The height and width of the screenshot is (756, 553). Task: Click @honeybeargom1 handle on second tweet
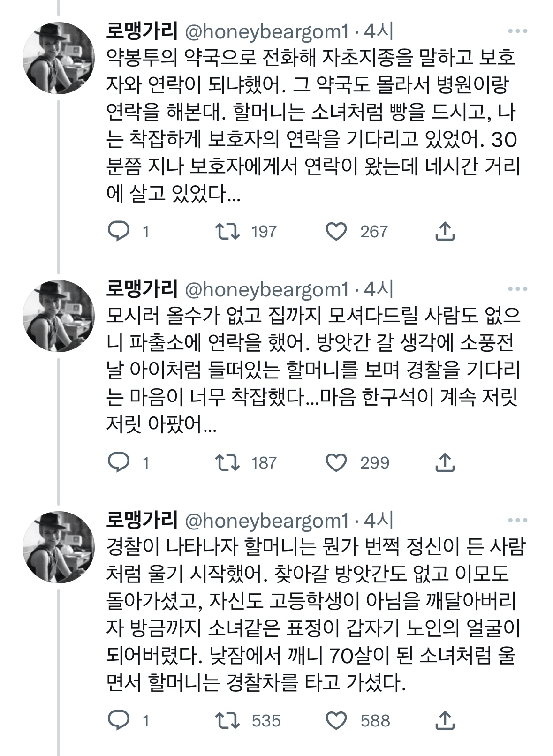(x=267, y=289)
